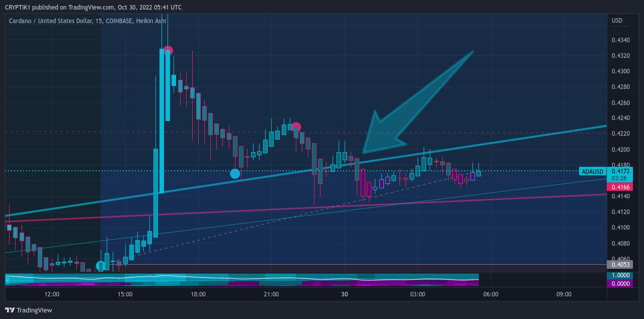Click the 06:00 time axis label
Screen dimensions: 644x319
click(x=491, y=294)
